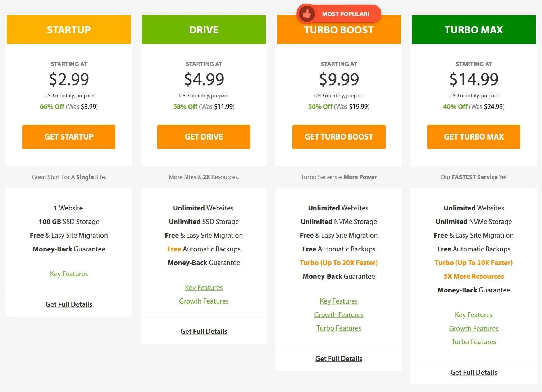Select the GET TURBO MAX button
Screen dimensions: 542x392
coord(473,137)
